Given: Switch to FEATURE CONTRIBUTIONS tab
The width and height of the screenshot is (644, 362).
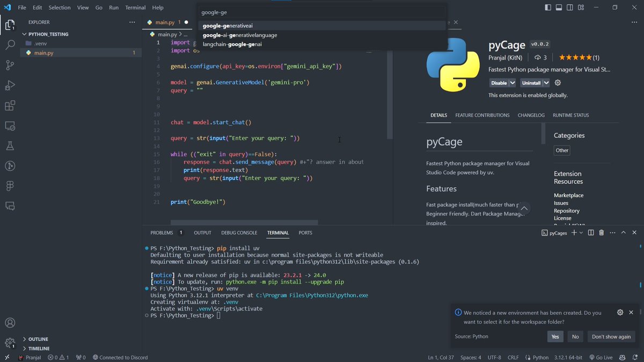Looking at the screenshot, I should [x=482, y=115].
